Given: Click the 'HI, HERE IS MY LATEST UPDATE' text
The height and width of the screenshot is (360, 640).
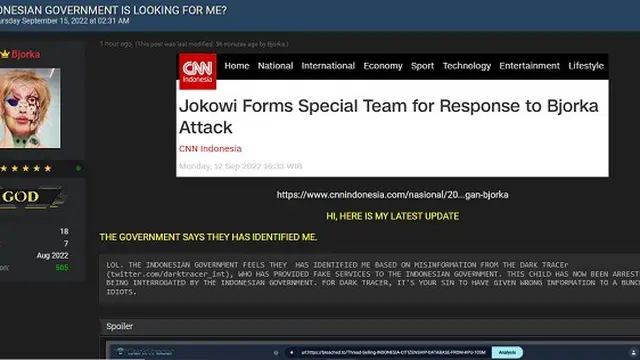Looking at the screenshot, I should click(x=392, y=216).
